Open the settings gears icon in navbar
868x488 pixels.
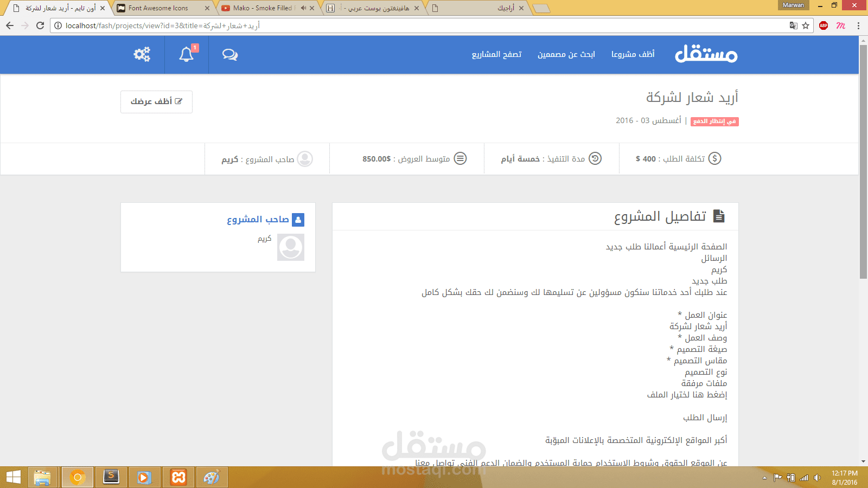[x=142, y=54]
